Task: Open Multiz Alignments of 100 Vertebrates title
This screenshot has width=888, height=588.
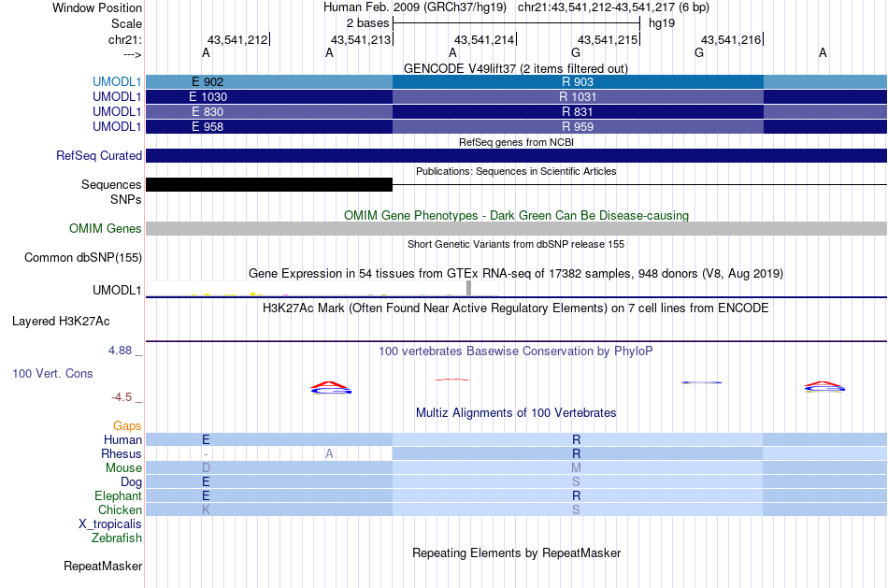Action: (516, 412)
